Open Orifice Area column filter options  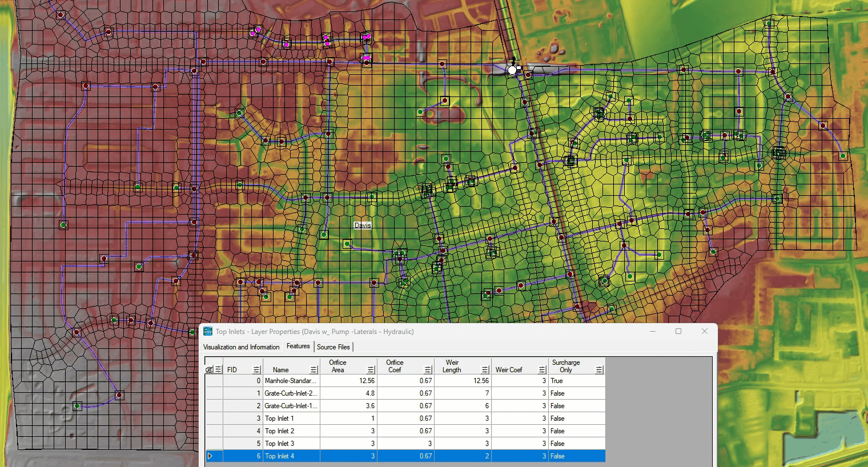[371, 370]
